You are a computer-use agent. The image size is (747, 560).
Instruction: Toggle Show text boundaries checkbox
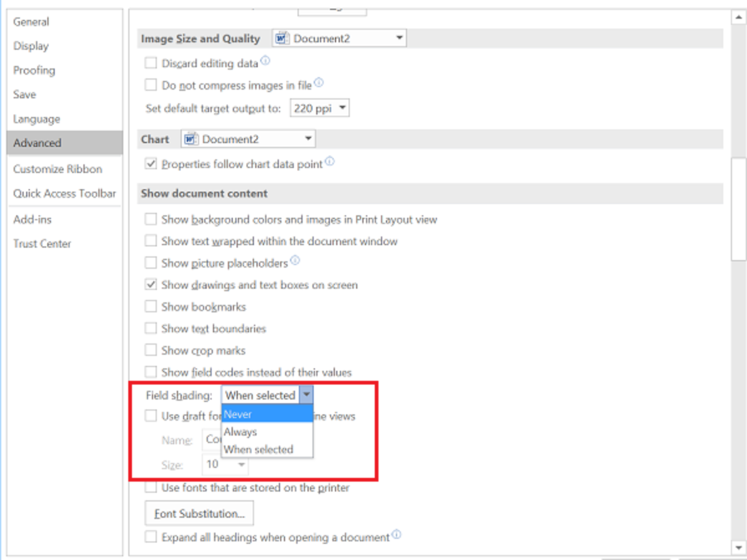151,329
